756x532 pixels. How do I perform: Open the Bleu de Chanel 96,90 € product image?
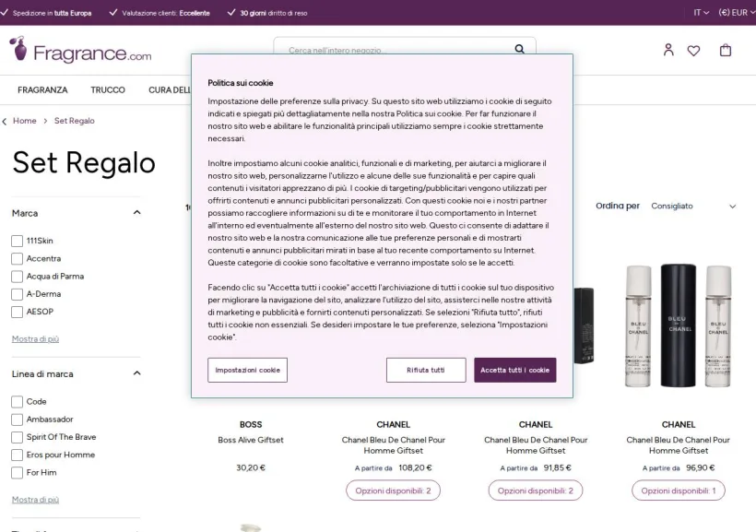tap(678, 326)
